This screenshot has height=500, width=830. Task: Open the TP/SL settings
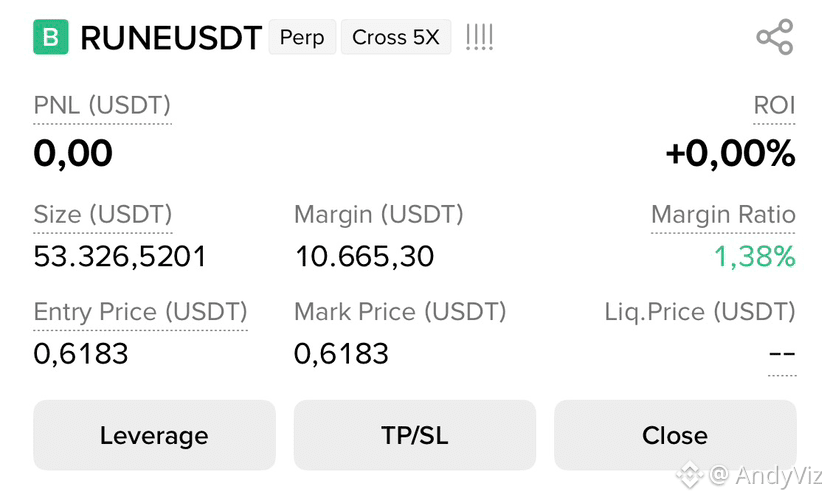point(414,435)
